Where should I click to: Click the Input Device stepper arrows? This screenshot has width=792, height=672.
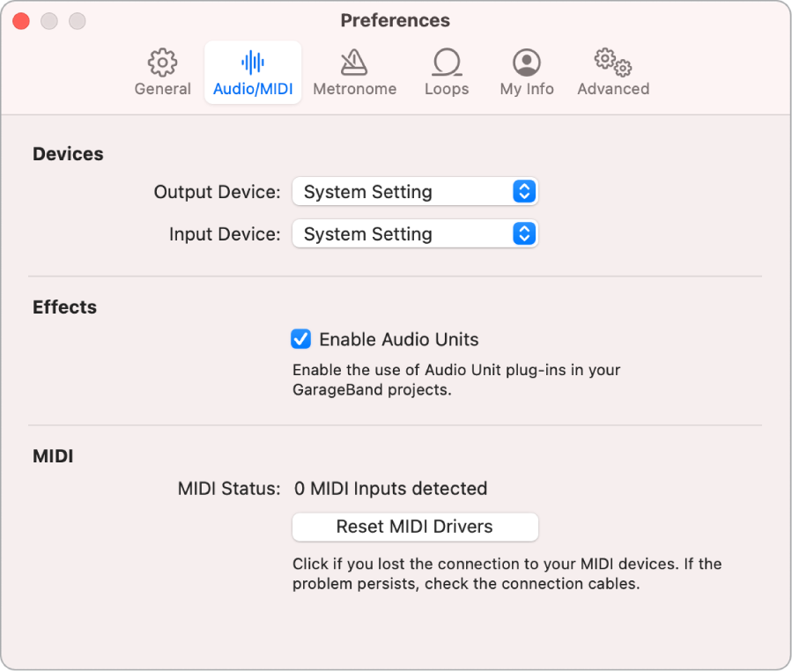point(526,233)
